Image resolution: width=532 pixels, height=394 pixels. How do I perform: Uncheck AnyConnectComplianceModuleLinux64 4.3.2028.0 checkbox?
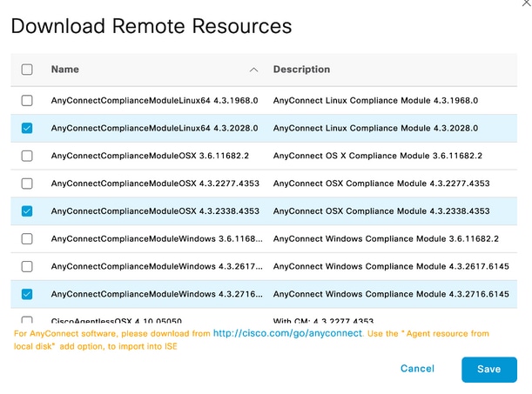click(27, 128)
